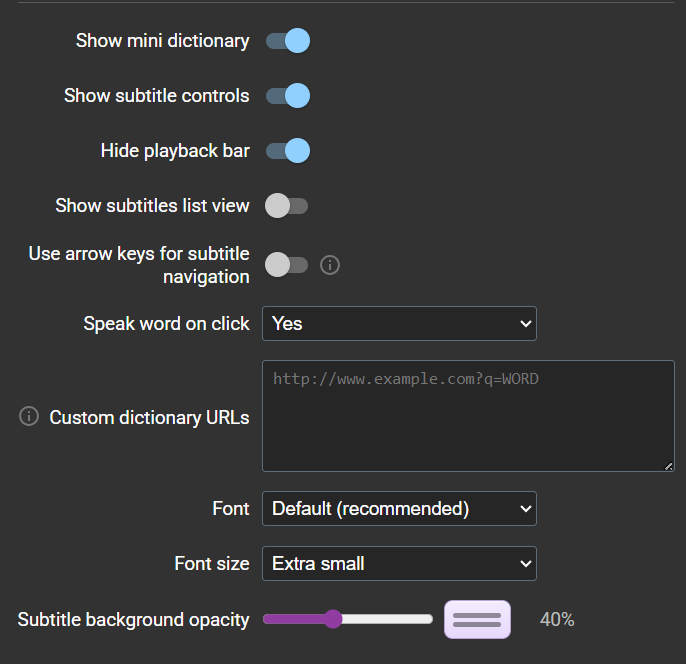Click the Subtitle background opacity slider handle

point(333,619)
